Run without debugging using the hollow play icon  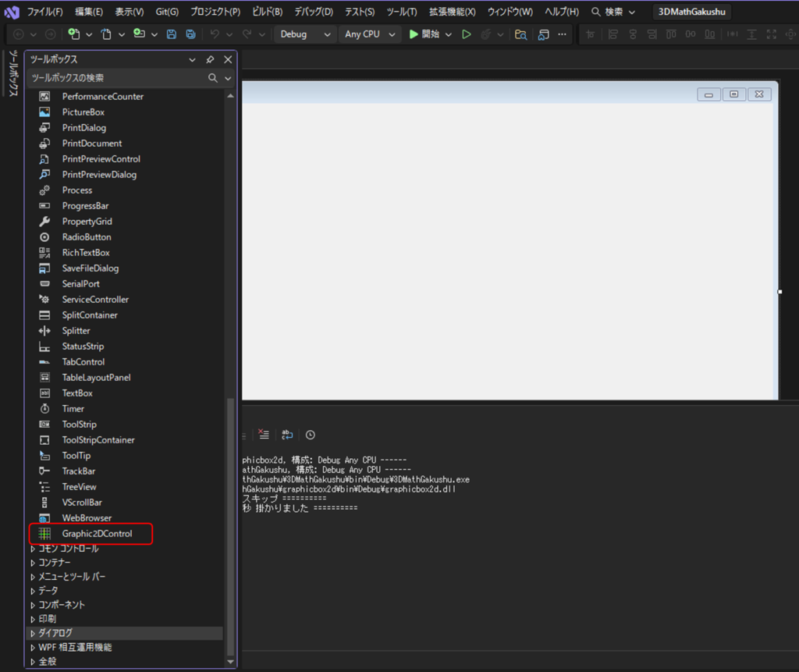coord(467,34)
